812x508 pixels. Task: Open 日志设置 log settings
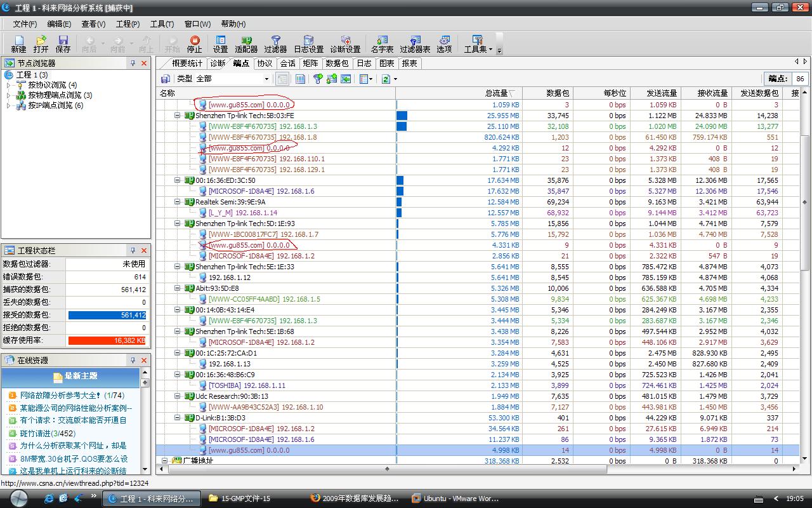[308, 44]
